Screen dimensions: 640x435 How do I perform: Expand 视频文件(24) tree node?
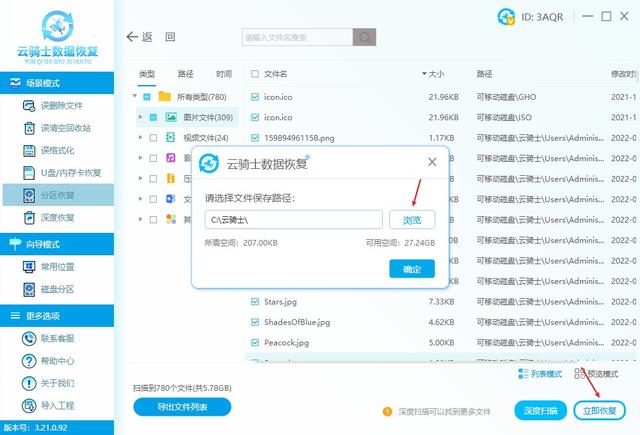coord(140,138)
